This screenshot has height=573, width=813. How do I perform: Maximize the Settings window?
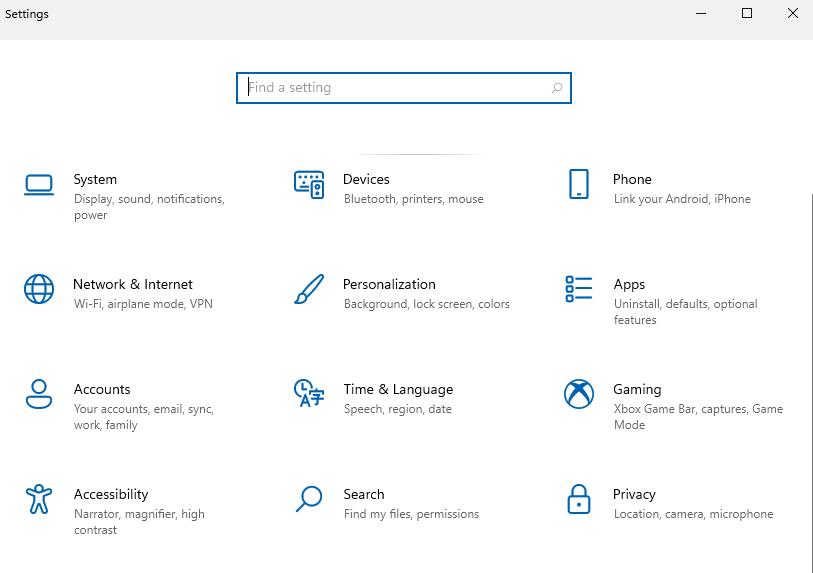point(747,14)
